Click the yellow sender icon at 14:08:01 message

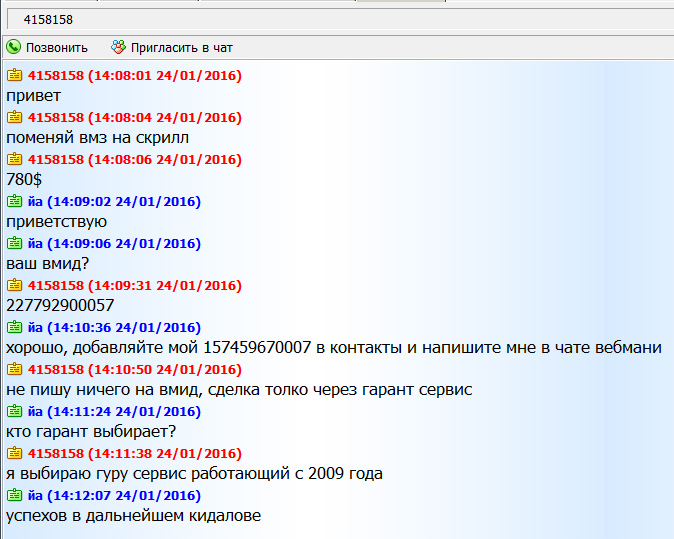click(15, 75)
